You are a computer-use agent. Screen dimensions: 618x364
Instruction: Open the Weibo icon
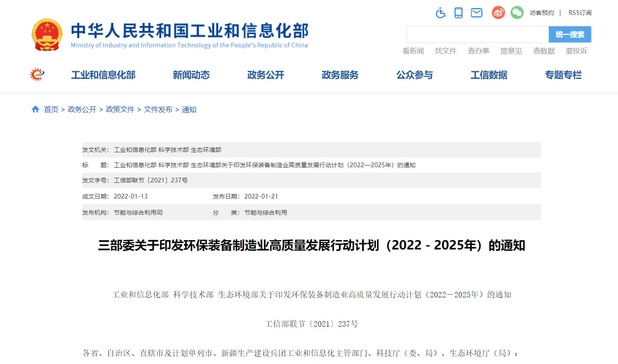[x=498, y=13]
